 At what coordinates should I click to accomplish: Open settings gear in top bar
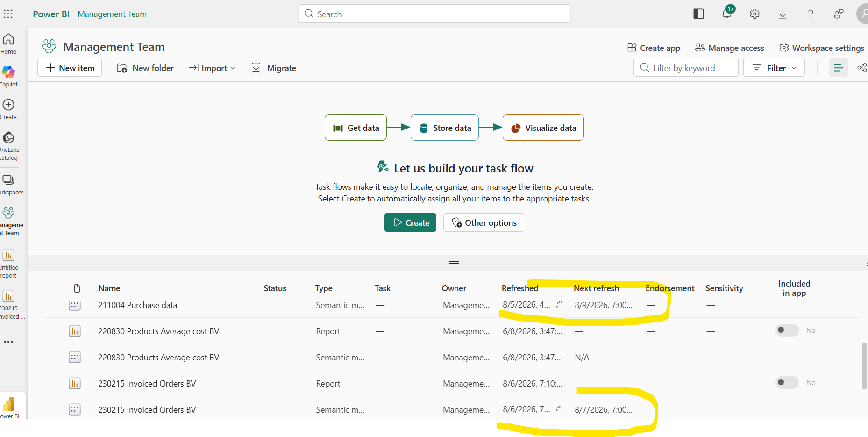(754, 14)
